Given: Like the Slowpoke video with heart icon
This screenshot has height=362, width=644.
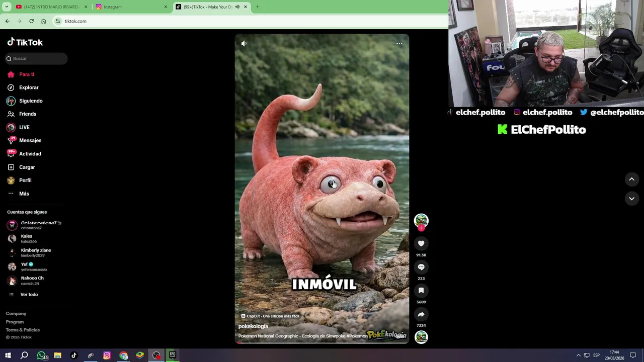Looking at the screenshot, I should [421, 243].
